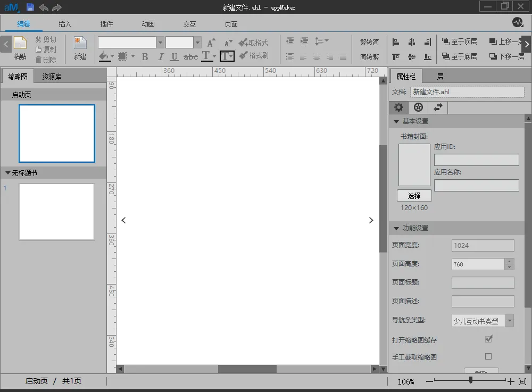Go to the previous page arrow on canvas
The height and width of the screenshot is (392, 532).
point(123,220)
